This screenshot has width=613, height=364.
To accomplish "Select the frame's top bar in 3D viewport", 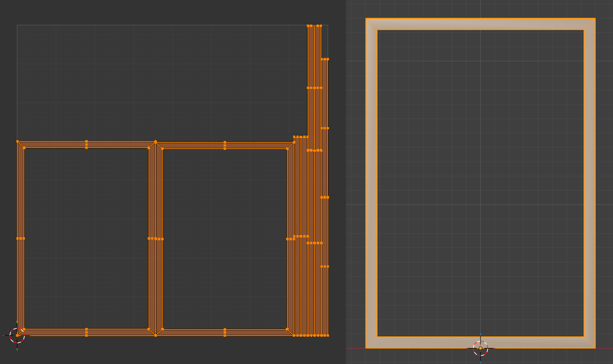I will pos(480,24).
